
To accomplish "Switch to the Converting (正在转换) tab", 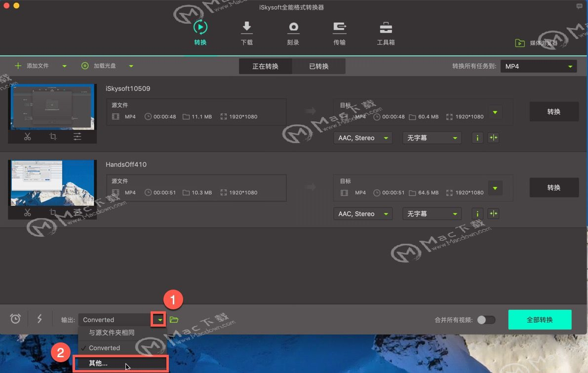I will click(x=266, y=66).
